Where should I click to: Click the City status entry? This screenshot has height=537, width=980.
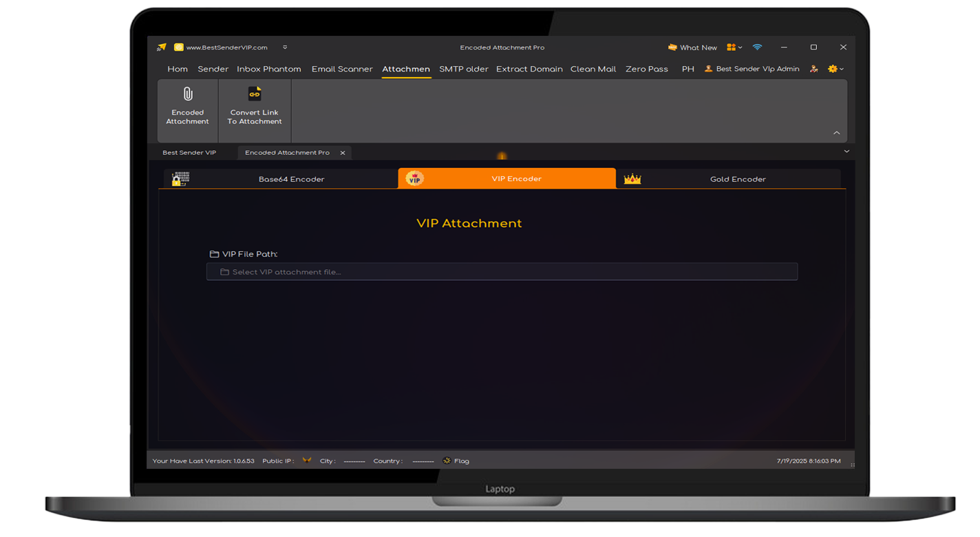(x=342, y=461)
